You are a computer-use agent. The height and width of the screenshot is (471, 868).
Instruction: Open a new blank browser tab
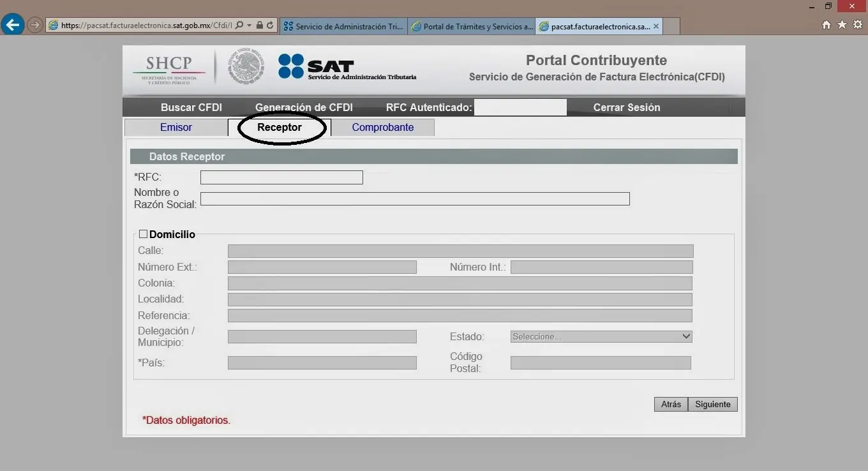coord(671,26)
